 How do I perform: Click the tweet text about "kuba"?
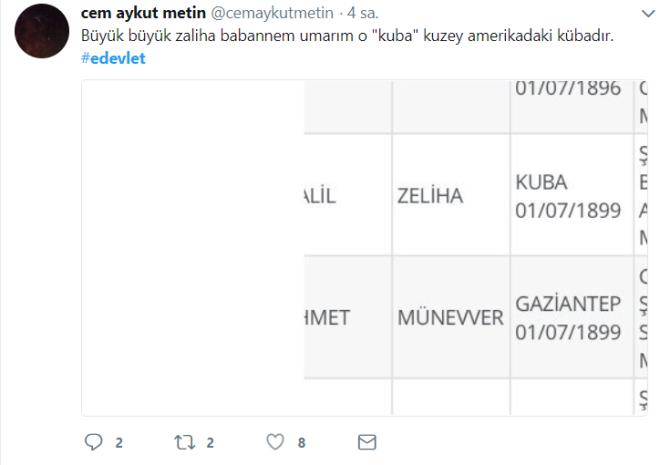347,35
